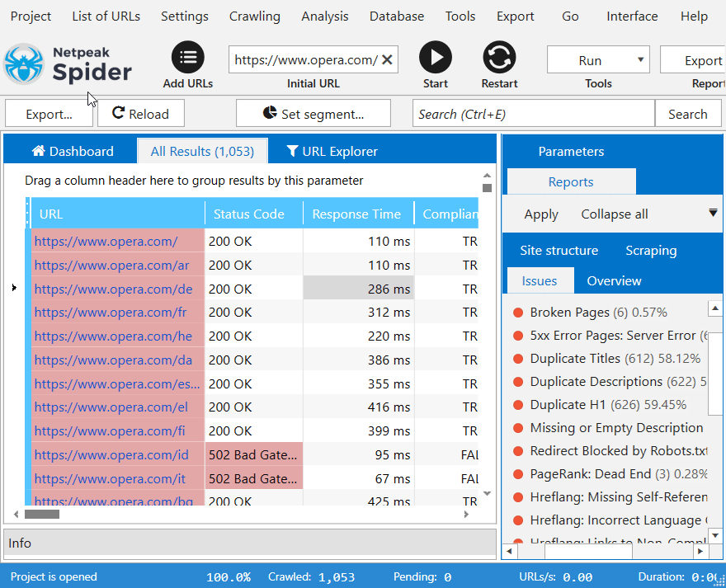The image size is (726, 588).
Task: Click Collapse all issues
Action: [615, 214]
